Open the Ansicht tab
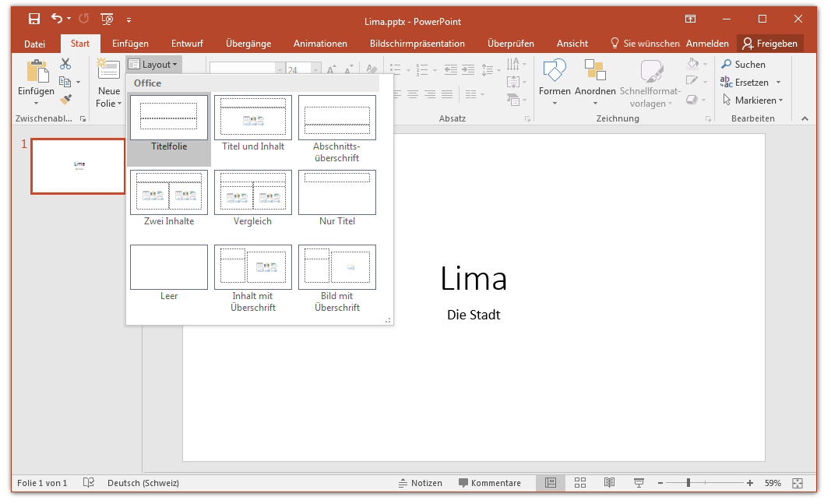This screenshot has width=831, height=504. [572, 44]
